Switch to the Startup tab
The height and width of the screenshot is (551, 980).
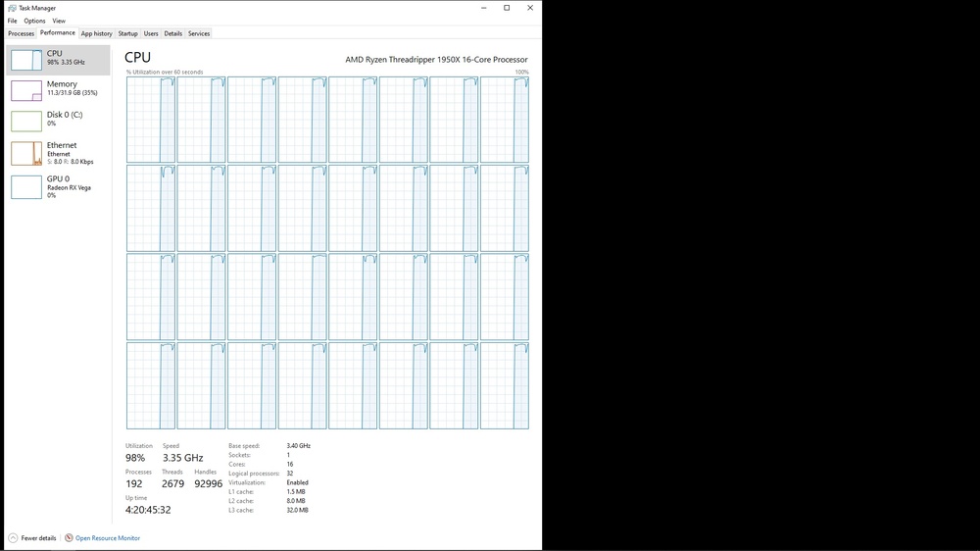[x=127, y=33]
